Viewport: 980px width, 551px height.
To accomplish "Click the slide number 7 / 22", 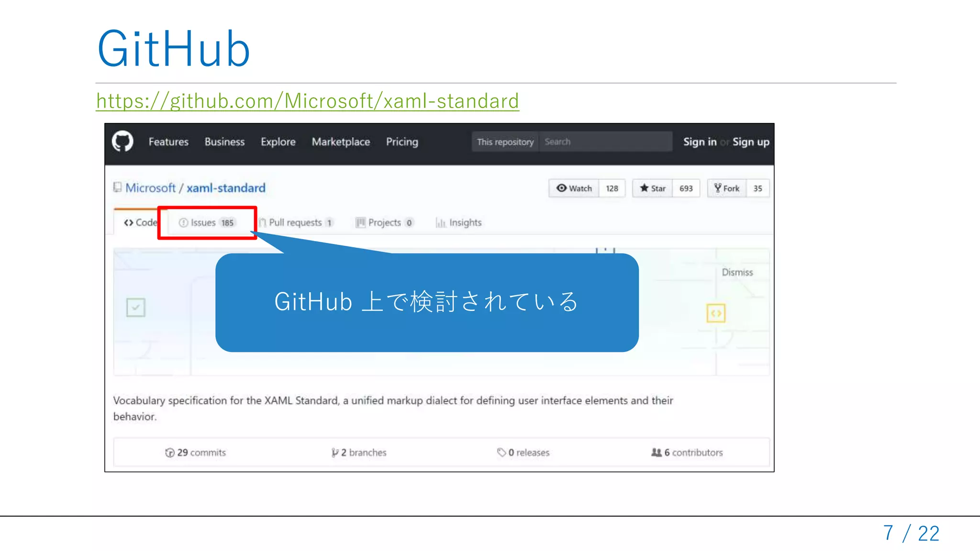I will tap(911, 533).
